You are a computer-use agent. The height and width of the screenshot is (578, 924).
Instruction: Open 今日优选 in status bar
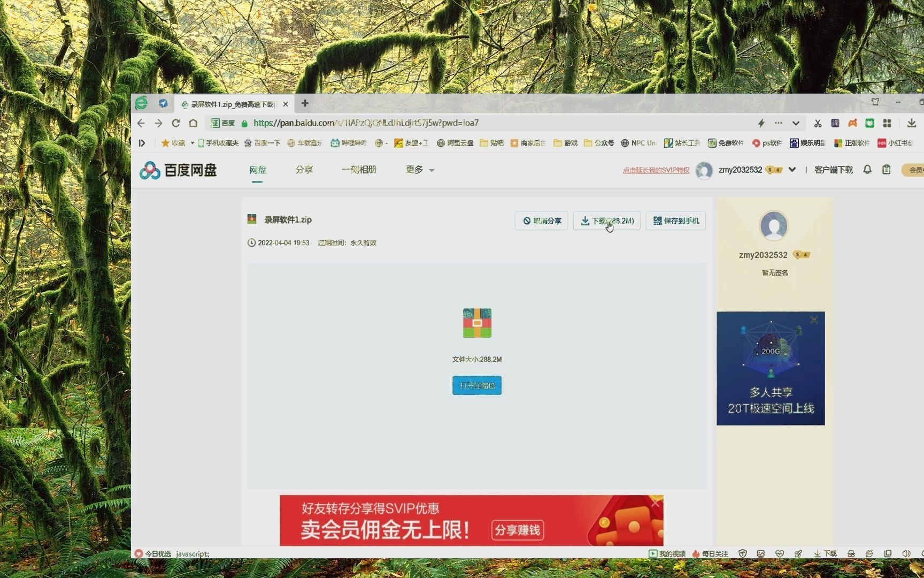tap(153, 554)
